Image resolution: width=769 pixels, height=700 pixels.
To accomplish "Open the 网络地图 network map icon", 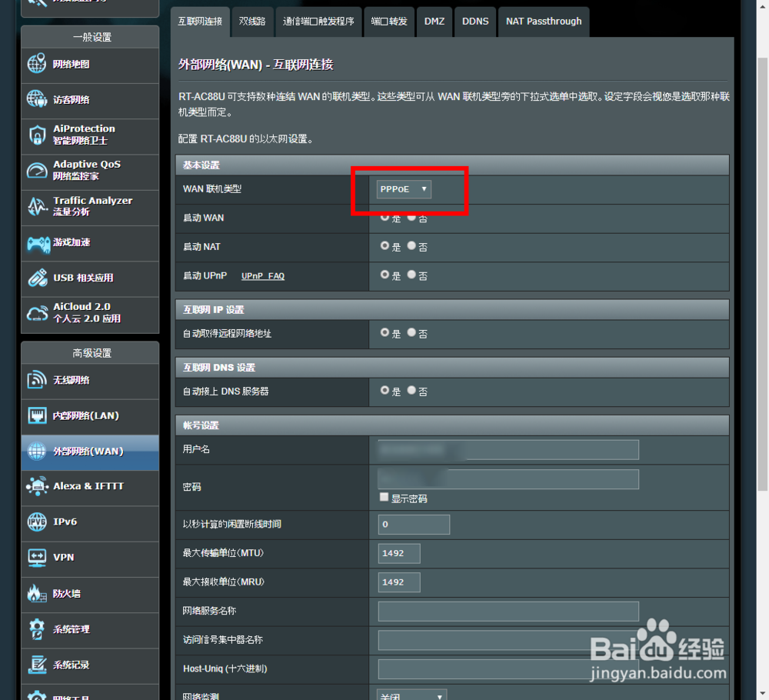I will coord(37,64).
